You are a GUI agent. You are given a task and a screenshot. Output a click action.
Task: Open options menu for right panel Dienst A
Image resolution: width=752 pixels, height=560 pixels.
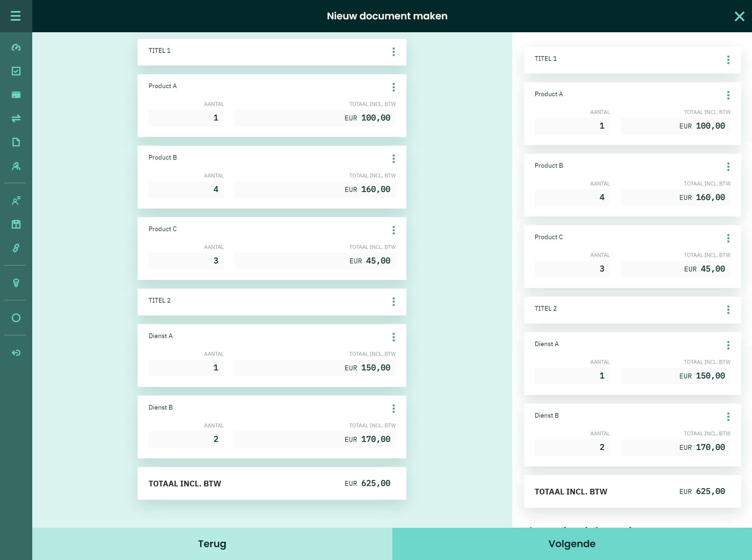[728, 345]
